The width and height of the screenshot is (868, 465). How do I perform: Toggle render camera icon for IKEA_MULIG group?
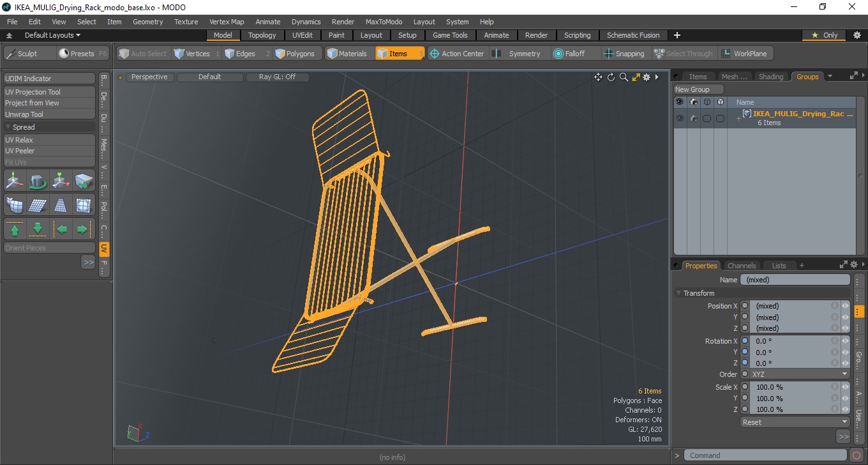coord(694,118)
